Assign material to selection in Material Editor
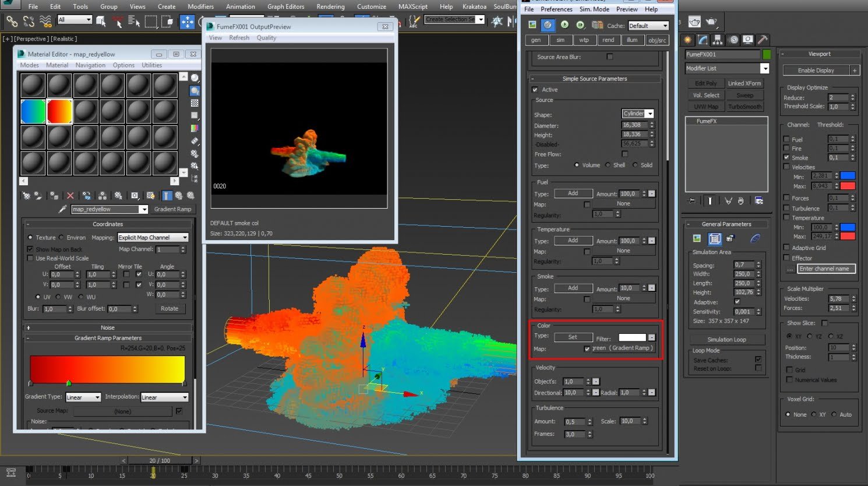This screenshot has width=868, height=486. [x=54, y=195]
